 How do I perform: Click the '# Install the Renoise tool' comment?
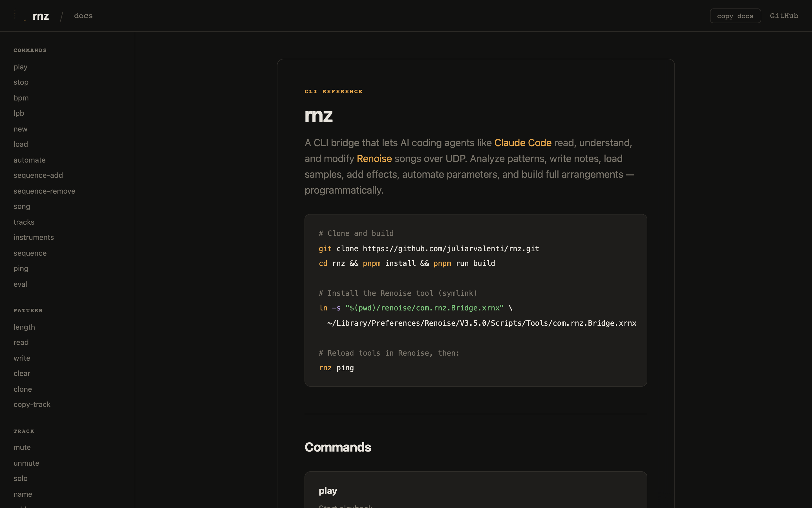click(398, 293)
